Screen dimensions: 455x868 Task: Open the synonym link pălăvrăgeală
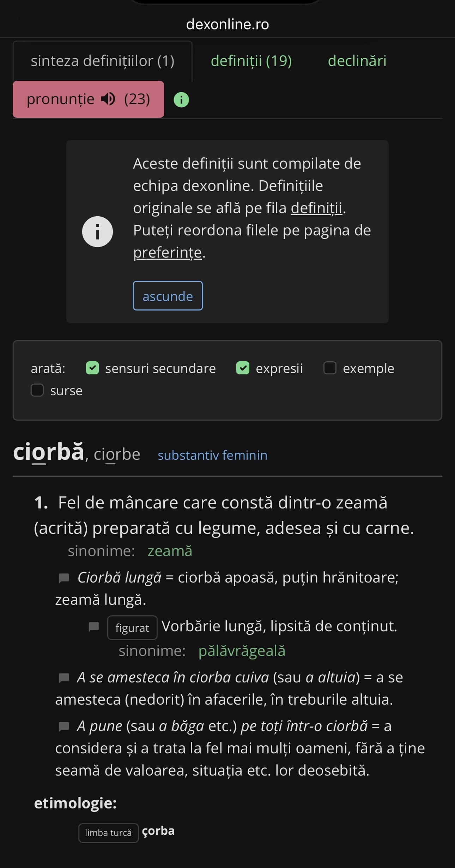[242, 651]
